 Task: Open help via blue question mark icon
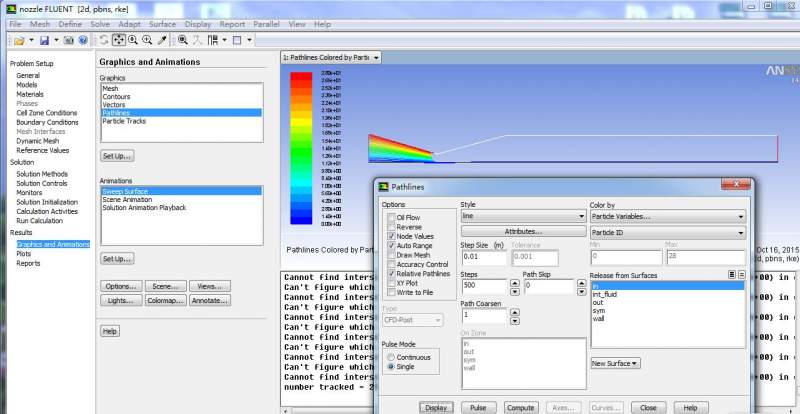point(82,40)
